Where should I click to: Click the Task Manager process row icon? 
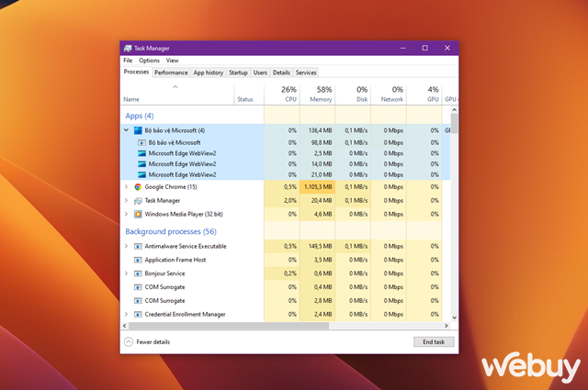(x=138, y=201)
